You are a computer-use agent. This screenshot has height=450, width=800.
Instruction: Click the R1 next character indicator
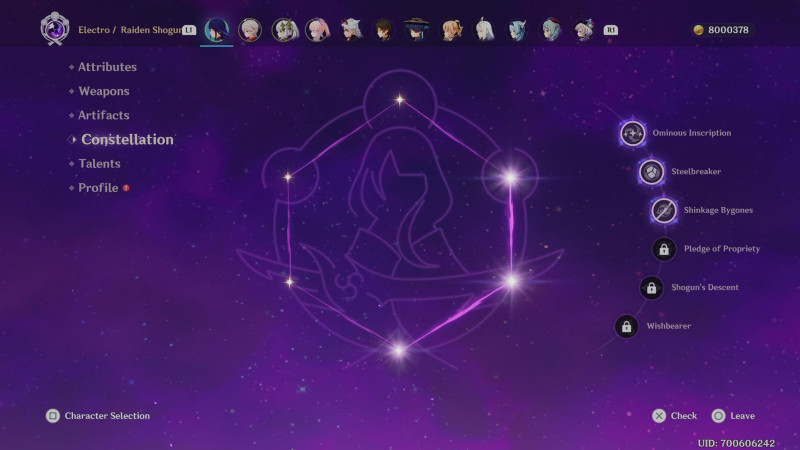tap(611, 30)
